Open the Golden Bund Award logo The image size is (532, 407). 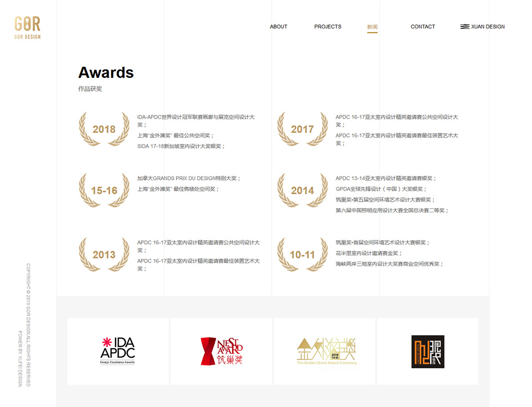(x=325, y=351)
